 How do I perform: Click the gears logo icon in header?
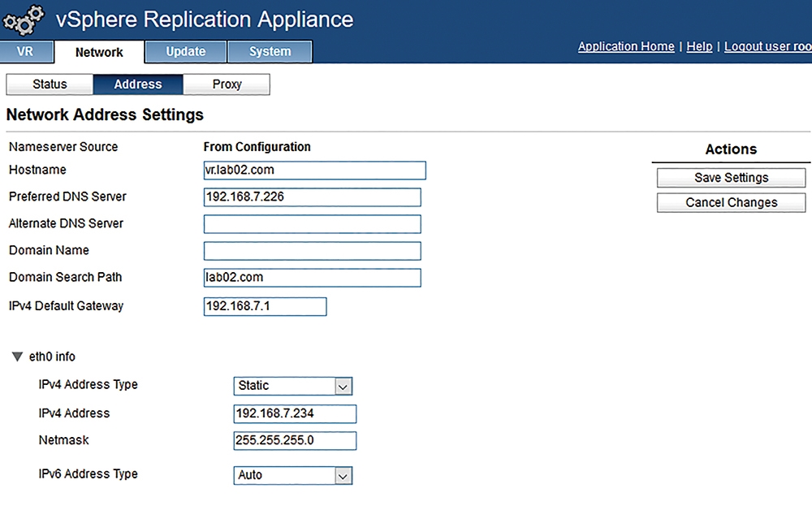click(x=24, y=20)
